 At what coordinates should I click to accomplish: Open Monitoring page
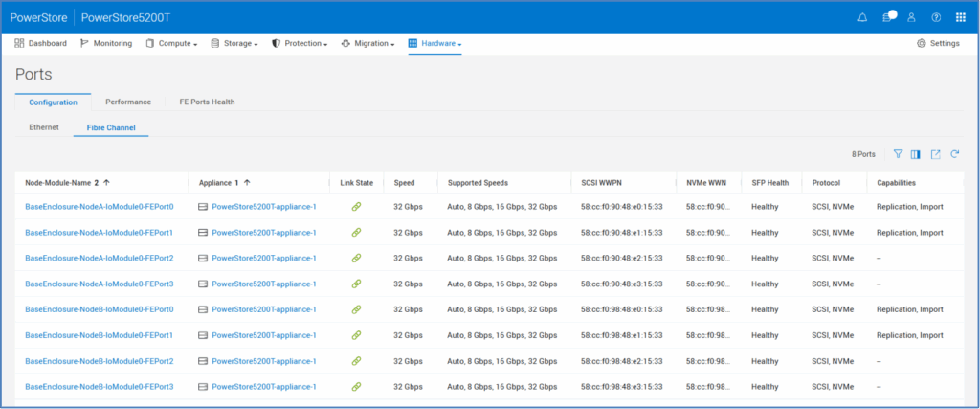tap(106, 44)
